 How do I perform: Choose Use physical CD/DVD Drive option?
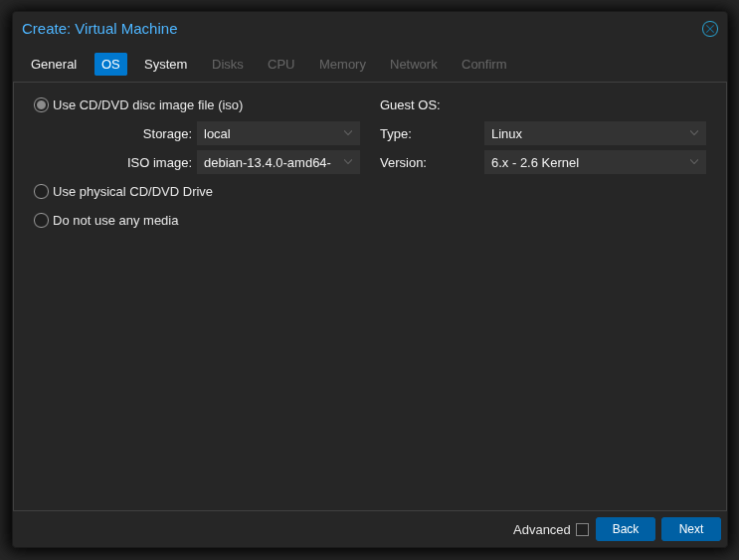pos(41,192)
